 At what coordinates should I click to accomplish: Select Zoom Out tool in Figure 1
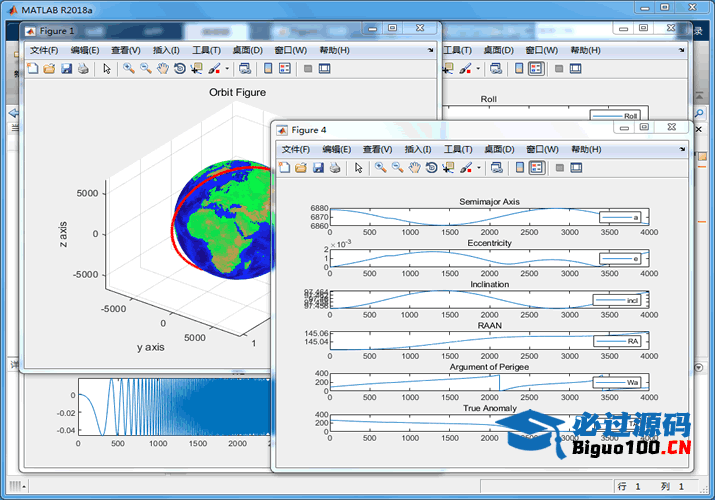pos(146,69)
